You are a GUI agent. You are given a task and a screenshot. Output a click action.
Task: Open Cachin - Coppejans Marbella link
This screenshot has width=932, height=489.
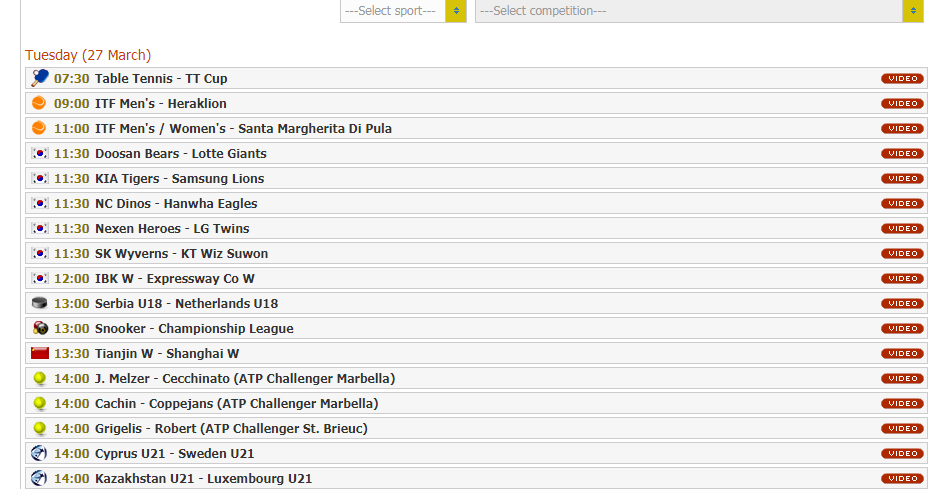[x=237, y=403]
